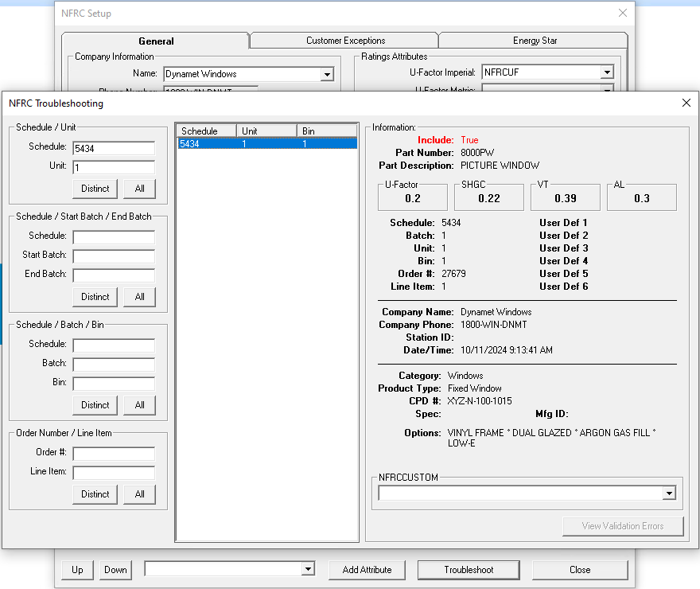This screenshot has height=589, width=700.
Task: Click the View Validation Errors button
Action: click(623, 526)
